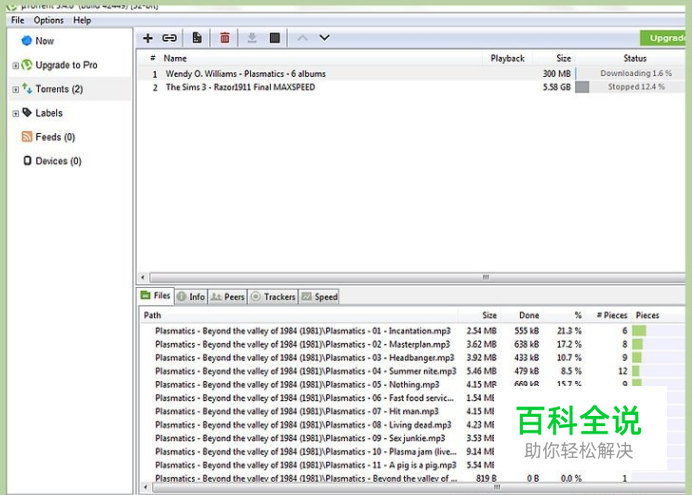
Task: Click pieces bar of 01 - Incantation.mp3
Action: click(x=658, y=330)
